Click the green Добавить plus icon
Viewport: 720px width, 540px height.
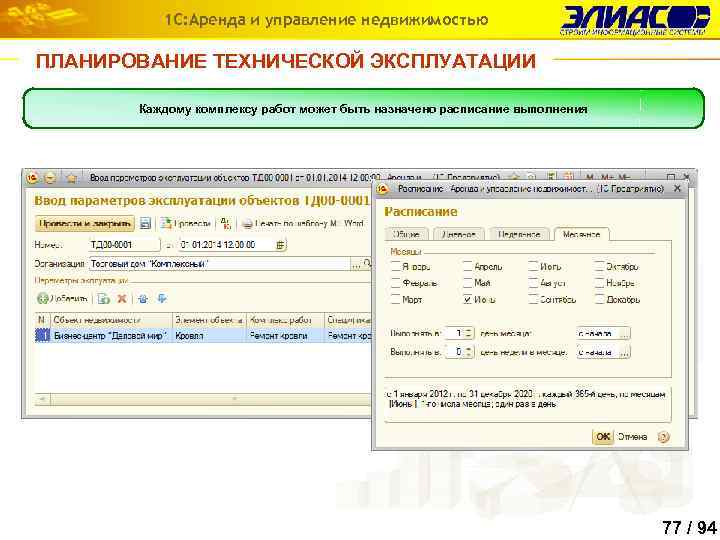(x=42, y=299)
